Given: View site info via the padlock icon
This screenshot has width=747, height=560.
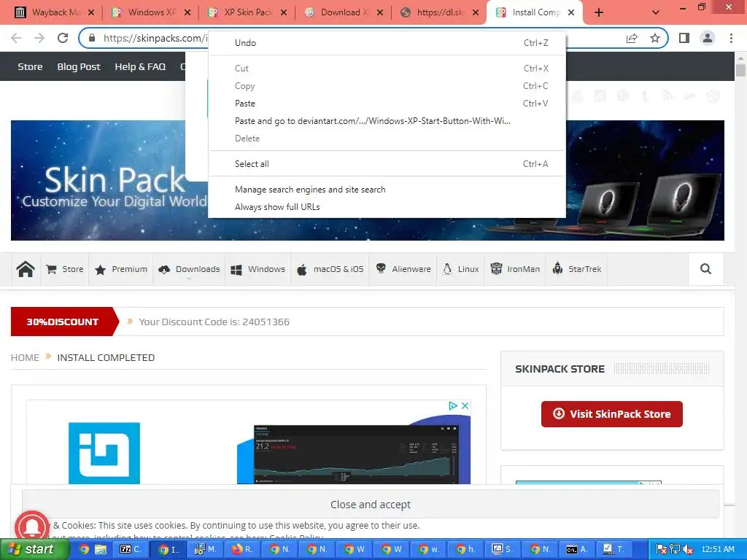Looking at the screenshot, I should 92,38.
